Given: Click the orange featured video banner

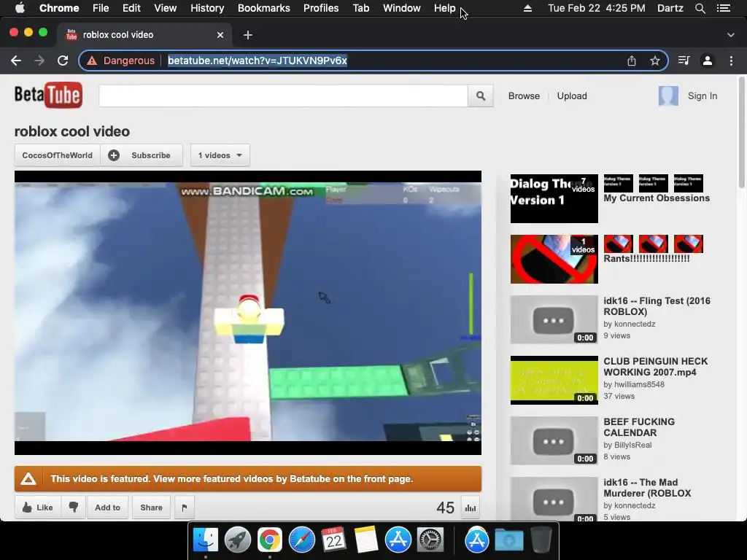Looking at the screenshot, I should [248, 478].
